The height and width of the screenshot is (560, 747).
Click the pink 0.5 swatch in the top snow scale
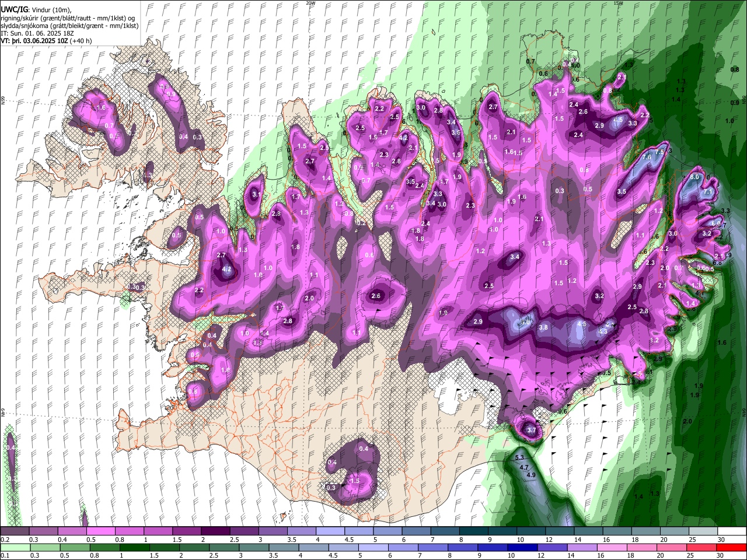[x=100, y=531]
